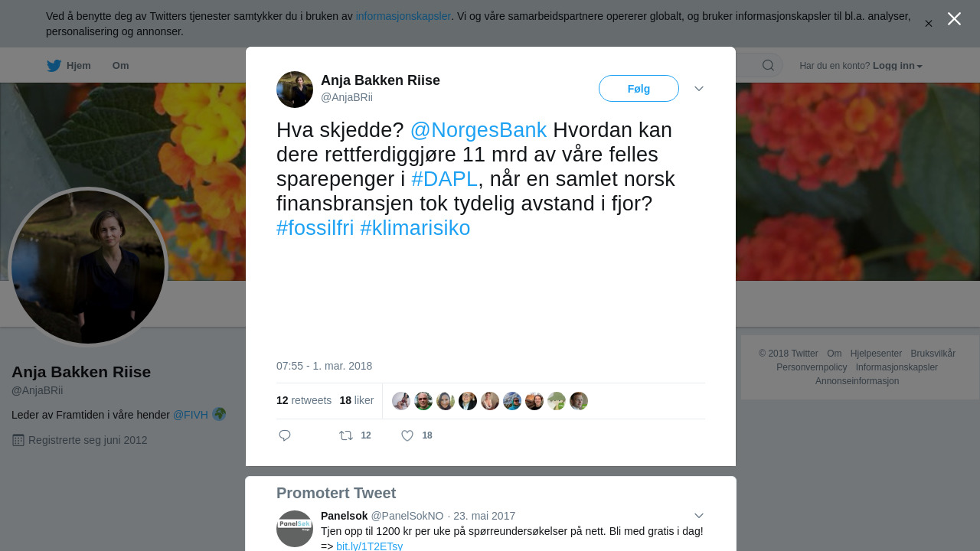980x551 pixels.
Task: Retweet using the retweet arrows icon
Action: 346,435
